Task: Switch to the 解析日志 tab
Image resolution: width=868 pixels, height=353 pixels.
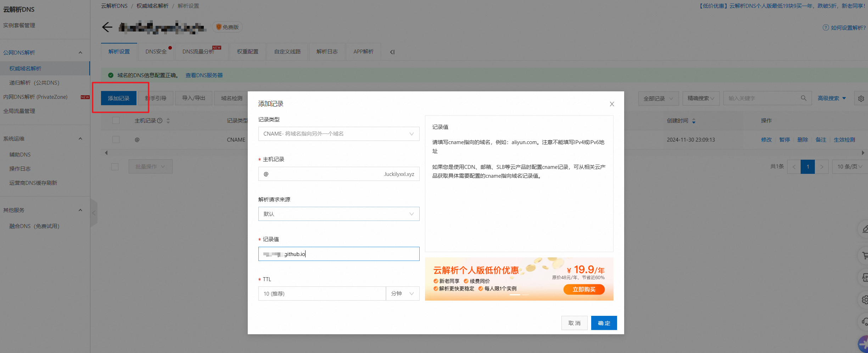Action: tap(327, 52)
